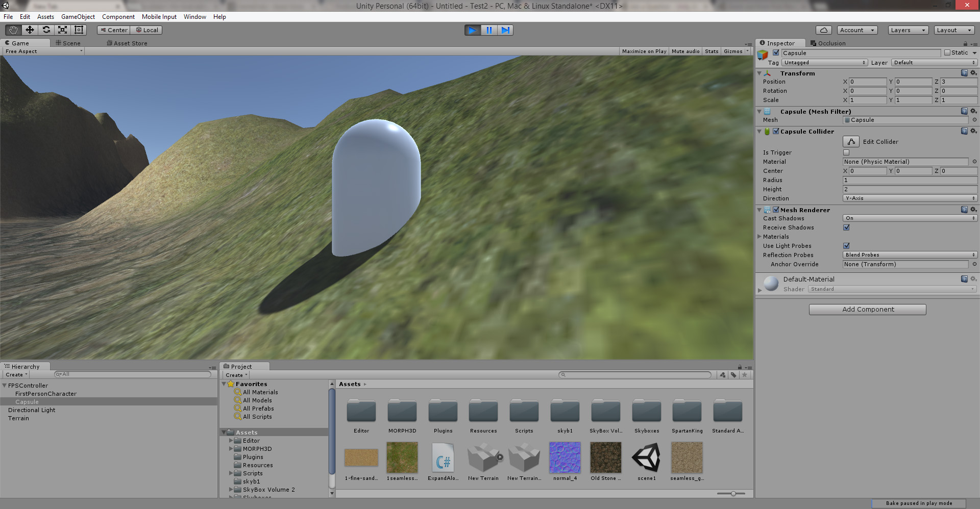Click the Project Create button
Image resolution: width=980 pixels, height=509 pixels.
(236, 375)
